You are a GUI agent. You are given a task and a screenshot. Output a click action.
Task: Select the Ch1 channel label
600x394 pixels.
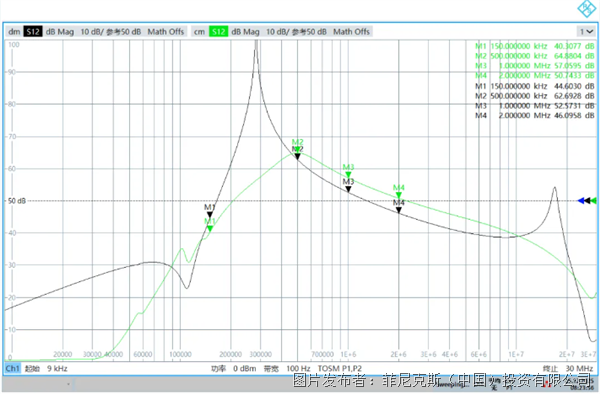pyautogui.click(x=12, y=369)
